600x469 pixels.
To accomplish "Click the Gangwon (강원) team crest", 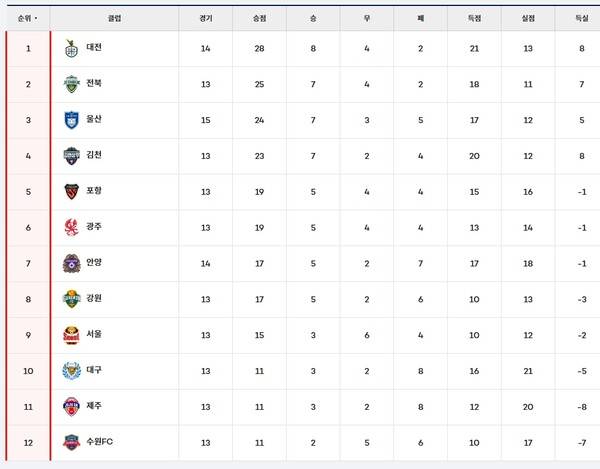I will [x=71, y=299].
